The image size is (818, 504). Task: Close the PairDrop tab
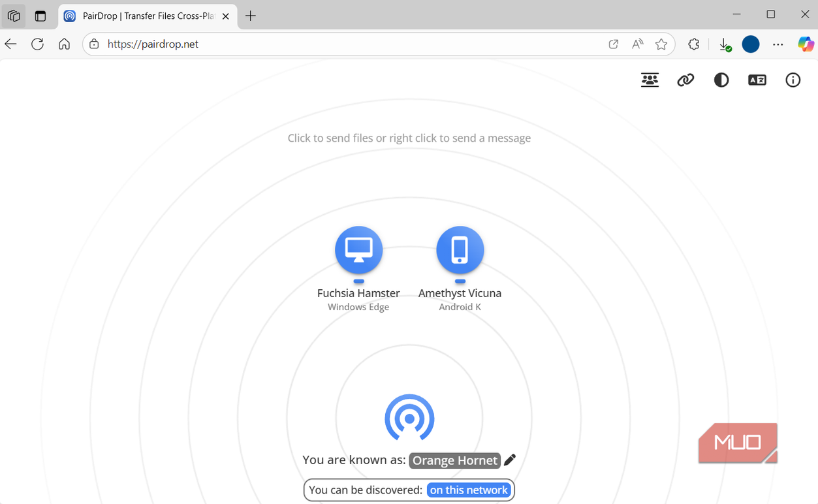coord(226,16)
